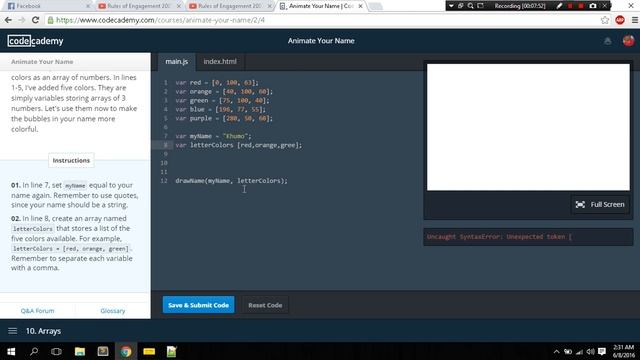
Task: Click the white preview canvas
Action: coord(528,127)
